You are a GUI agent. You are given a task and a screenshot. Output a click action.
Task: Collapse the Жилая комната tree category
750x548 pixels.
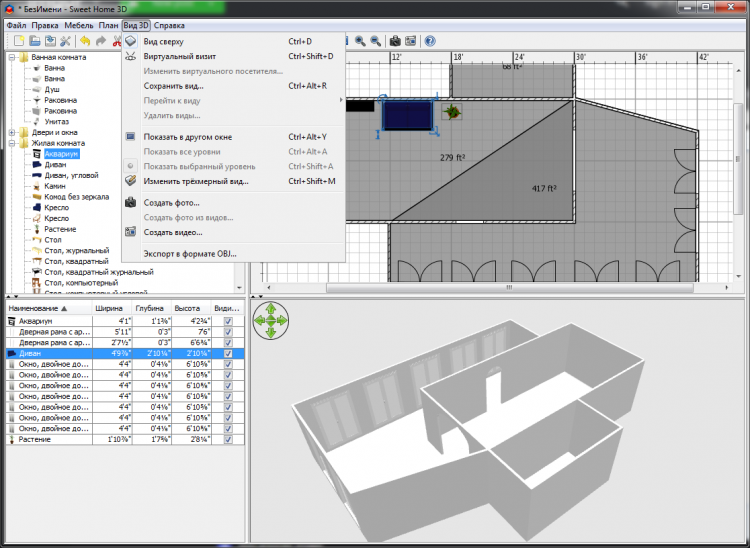pyautogui.click(x=12, y=144)
